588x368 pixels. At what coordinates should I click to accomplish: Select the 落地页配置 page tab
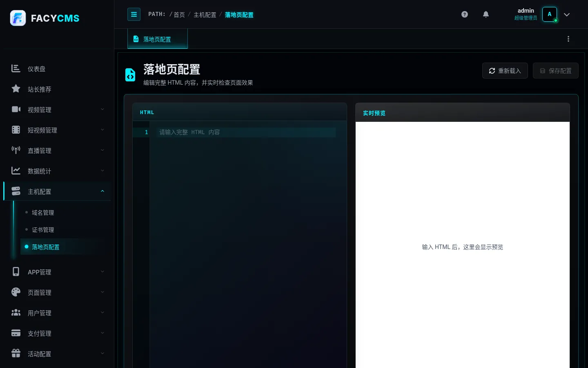pos(158,39)
